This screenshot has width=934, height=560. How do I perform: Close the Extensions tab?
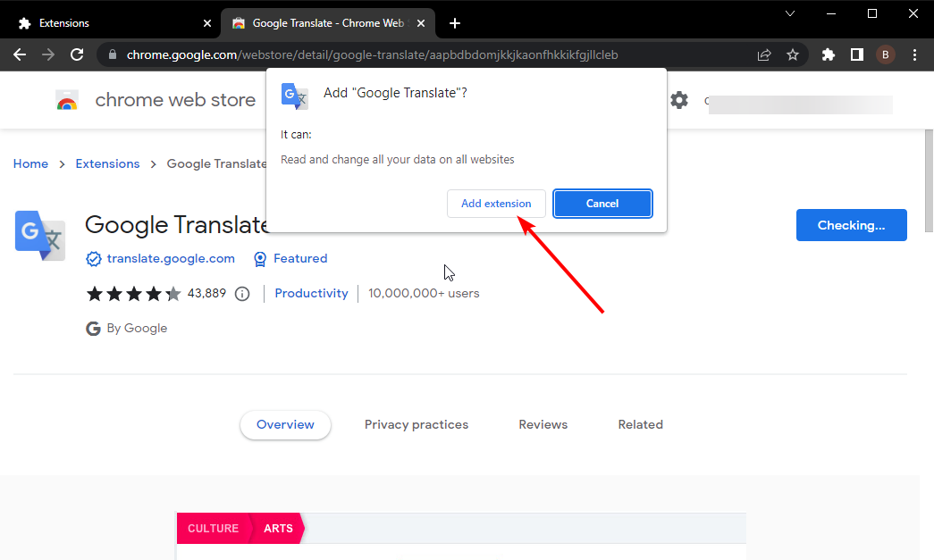tap(206, 23)
